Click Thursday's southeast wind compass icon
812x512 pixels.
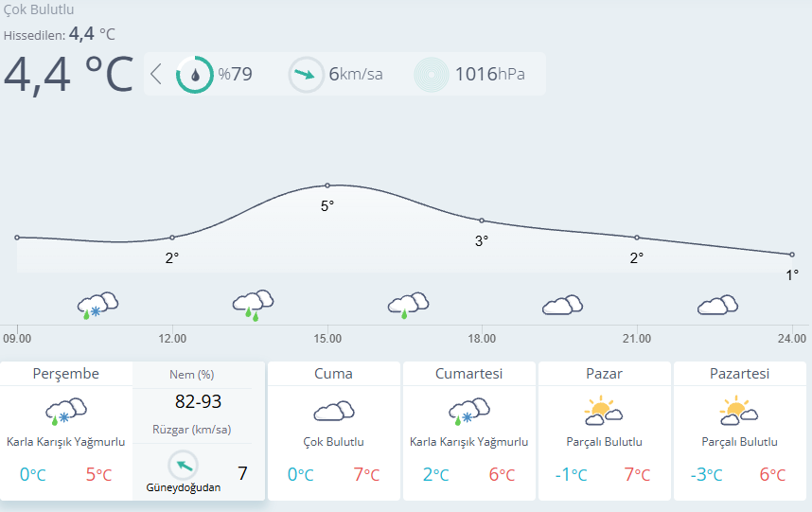pos(184,465)
